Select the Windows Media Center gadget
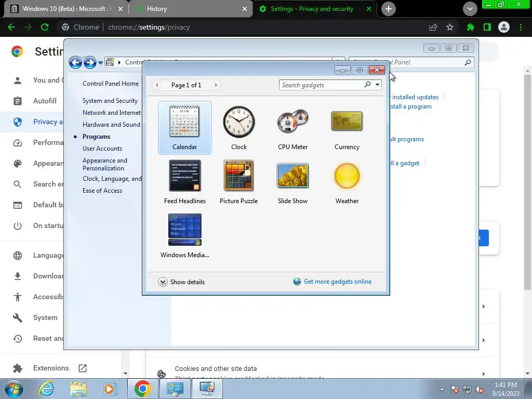The height and width of the screenshot is (399, 532). point(185,235)
